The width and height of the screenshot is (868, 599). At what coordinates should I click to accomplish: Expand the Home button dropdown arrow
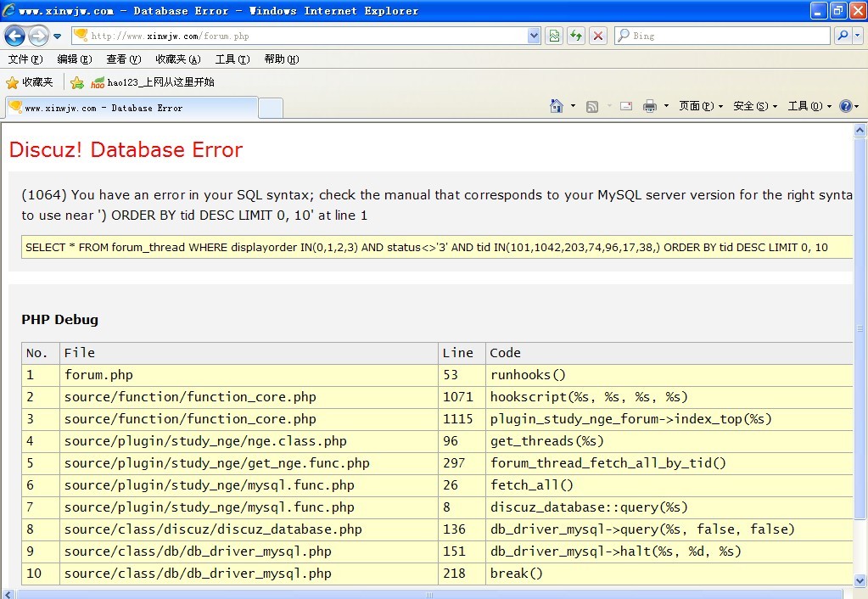tap(573, 106)
